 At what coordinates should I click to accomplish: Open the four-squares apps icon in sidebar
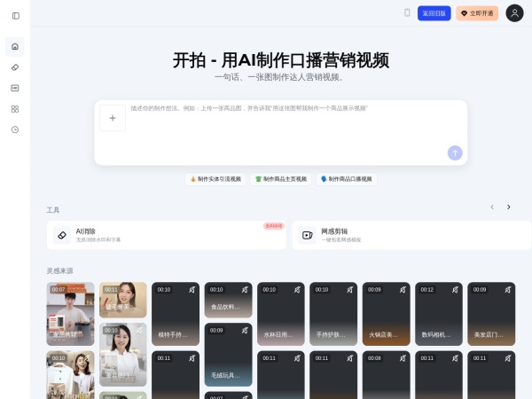(x=15, y=109)
